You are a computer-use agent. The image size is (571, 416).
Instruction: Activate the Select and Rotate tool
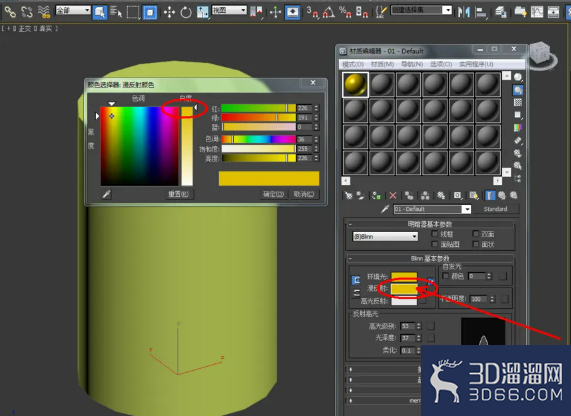(186, 13)
